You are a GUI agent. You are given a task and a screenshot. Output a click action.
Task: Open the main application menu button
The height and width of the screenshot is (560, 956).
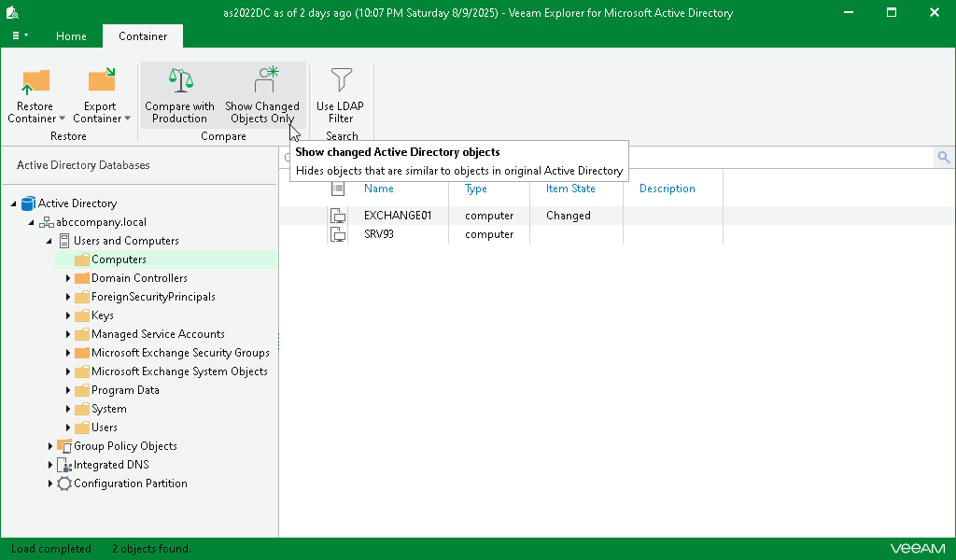pyautogui.click(x=21, y=36)
